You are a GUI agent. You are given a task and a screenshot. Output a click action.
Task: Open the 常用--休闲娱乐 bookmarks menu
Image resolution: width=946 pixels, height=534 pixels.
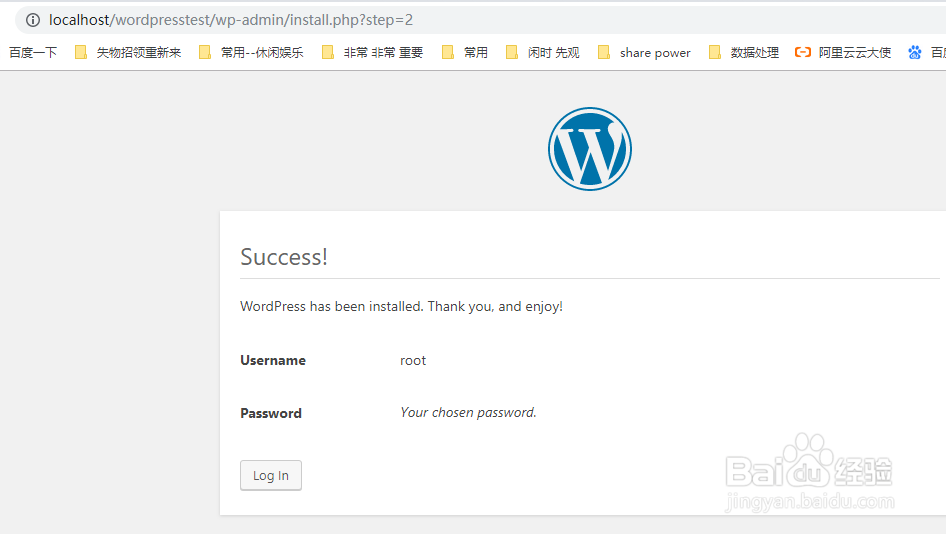click(262, 53)
